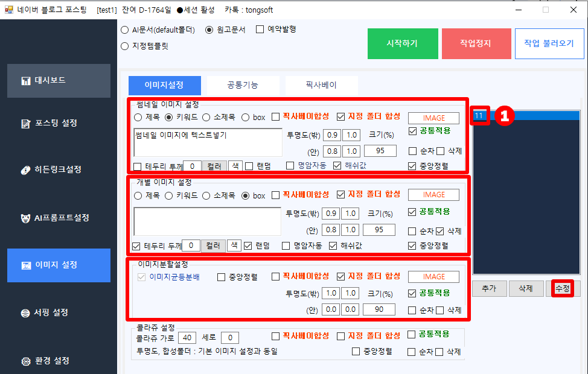Select the AI프롬프트설정 sidebar icon
Screen dimensions: 588x374
tap(26, 218)
